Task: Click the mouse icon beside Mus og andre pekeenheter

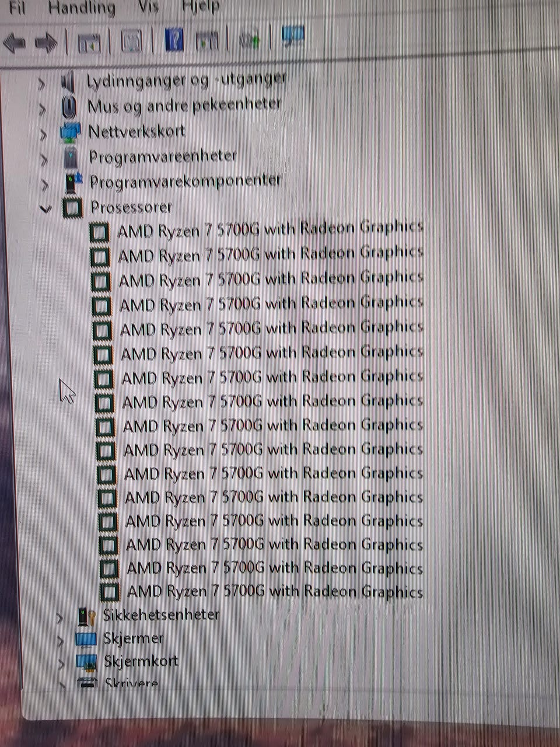Action: [69, 107]
